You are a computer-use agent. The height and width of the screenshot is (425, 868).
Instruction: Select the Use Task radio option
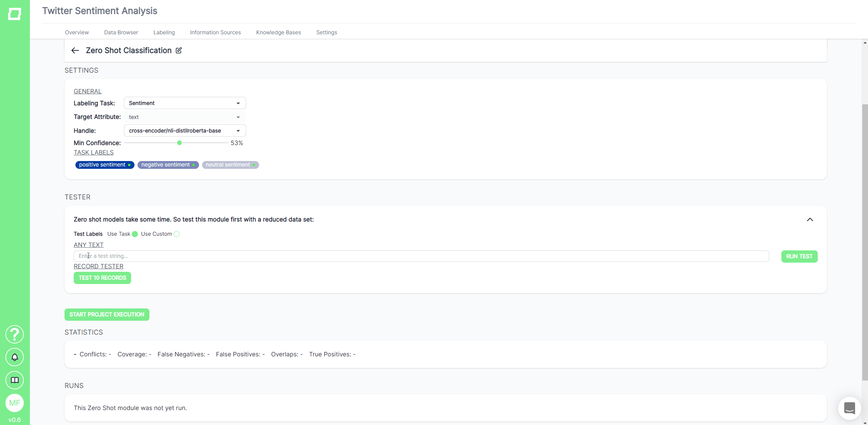[x=135, y=234]
